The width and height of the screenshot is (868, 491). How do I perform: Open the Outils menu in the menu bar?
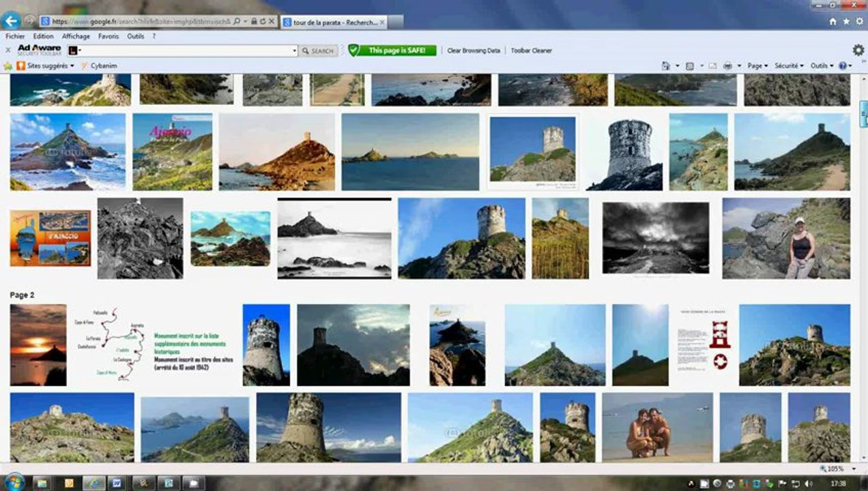click(135, 36)
